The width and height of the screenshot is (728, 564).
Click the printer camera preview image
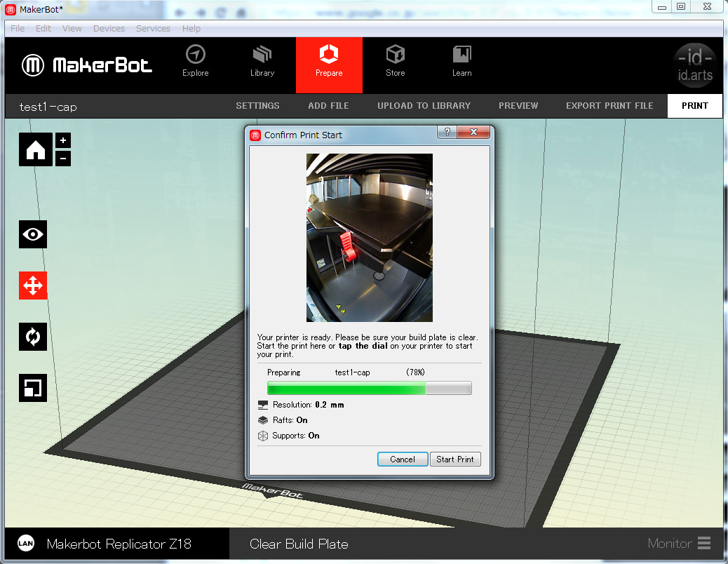coord(369,237)
